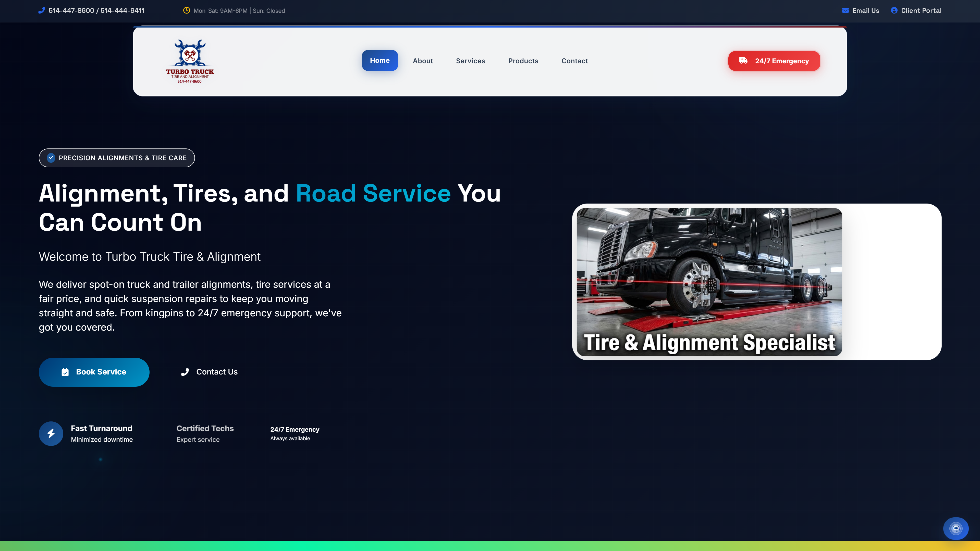Click the tow truck icon on Emergency button
Screen dimensions: 980x551
pos(743,60)
